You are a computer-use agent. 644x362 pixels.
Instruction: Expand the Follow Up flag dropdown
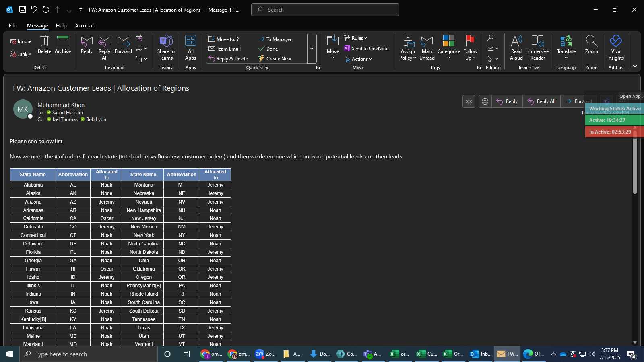470,47
